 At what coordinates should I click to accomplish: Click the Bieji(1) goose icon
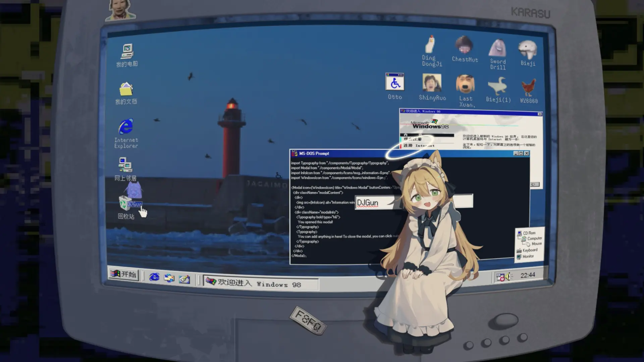(x=497, y=86)
